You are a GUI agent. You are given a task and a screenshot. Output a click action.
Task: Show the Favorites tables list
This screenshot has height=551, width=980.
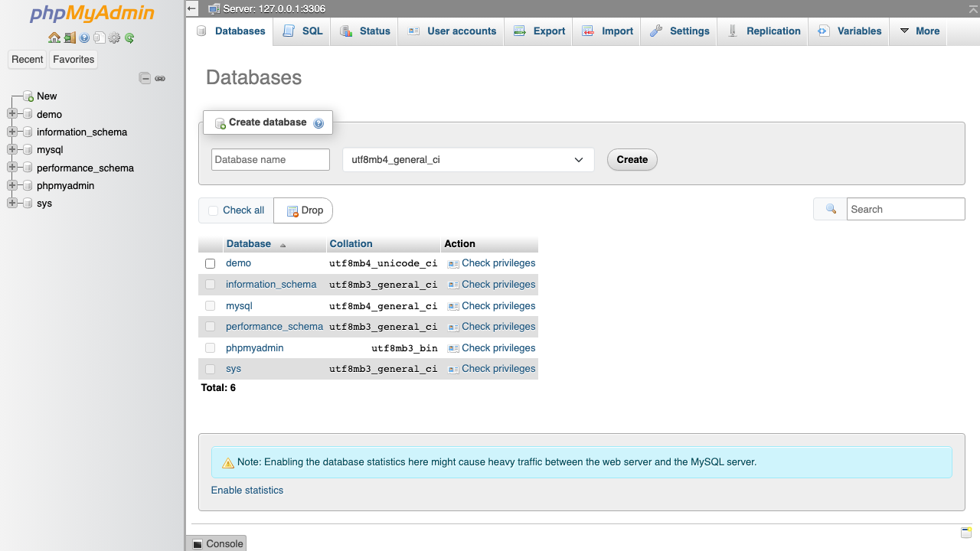[73, 60]
